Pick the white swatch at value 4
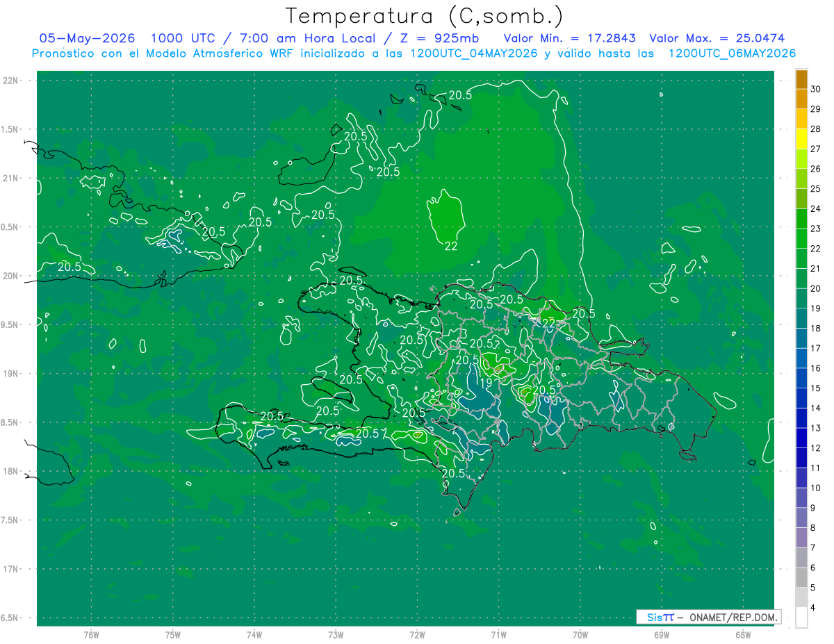Screen dimensions: 834x644 tap(801, 618)
